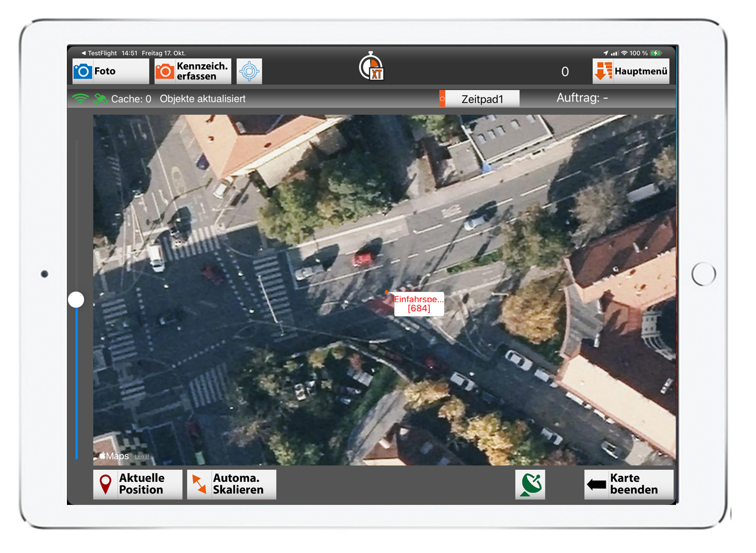Open the Legal link on the map
Screen dimensions: 756x553
click(141, 457)
